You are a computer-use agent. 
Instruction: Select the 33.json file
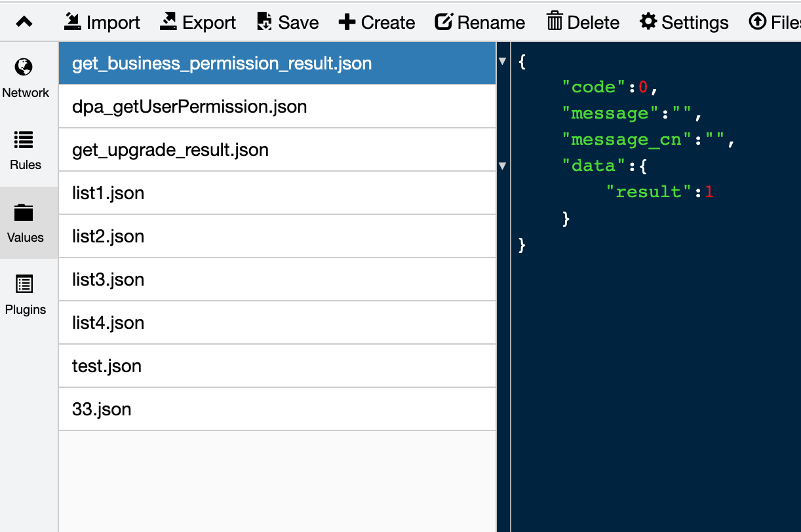coord(102,409)
